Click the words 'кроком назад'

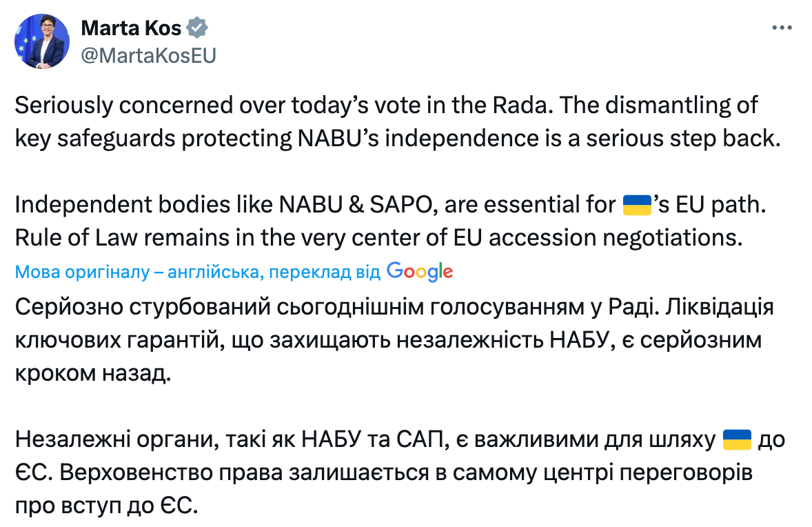coord(92,373)
